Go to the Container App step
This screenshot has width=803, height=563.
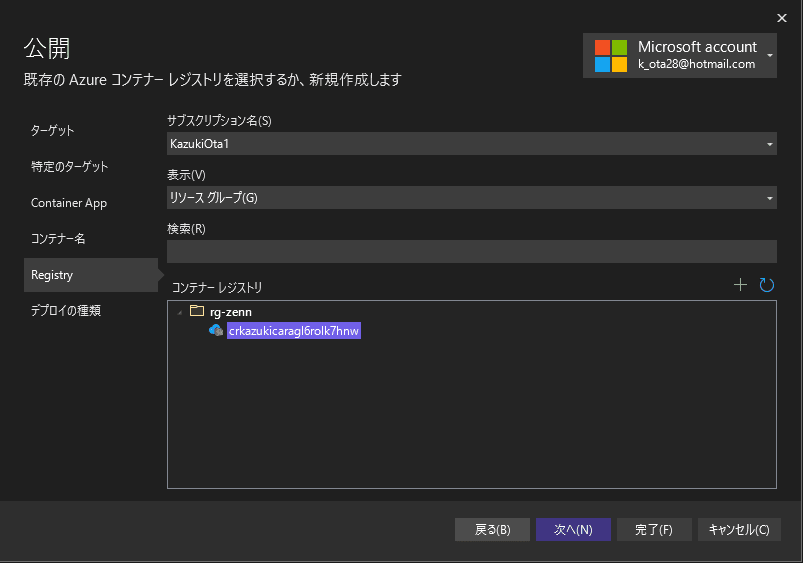pyautogui.click(x=69, y=203)
